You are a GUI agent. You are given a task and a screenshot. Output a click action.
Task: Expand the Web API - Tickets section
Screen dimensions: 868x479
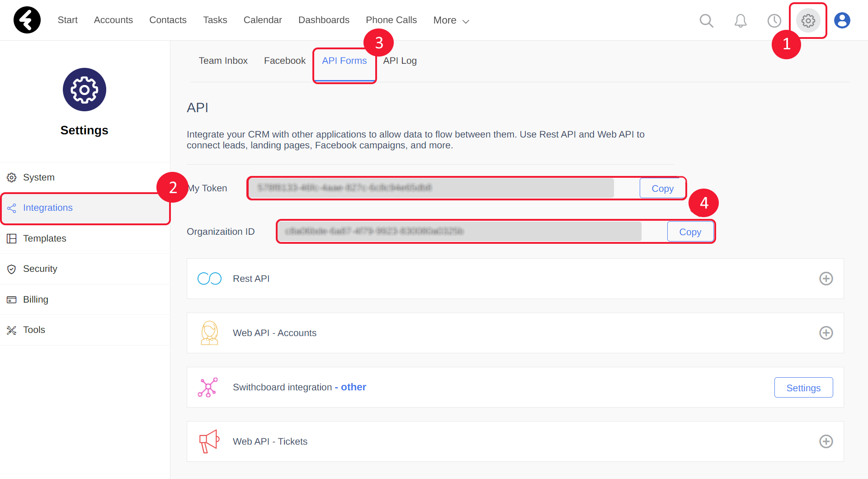pyautogui.click(x=826, y=441)
